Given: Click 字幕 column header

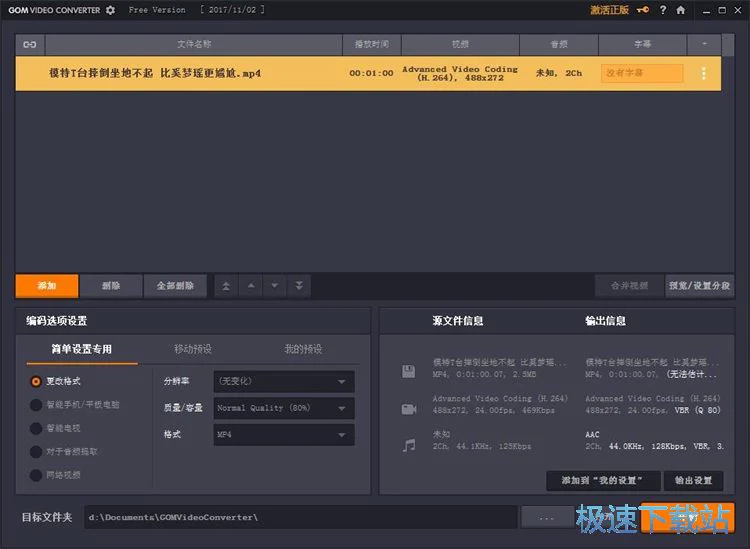Looking at the screenshot, I should 642,44.
